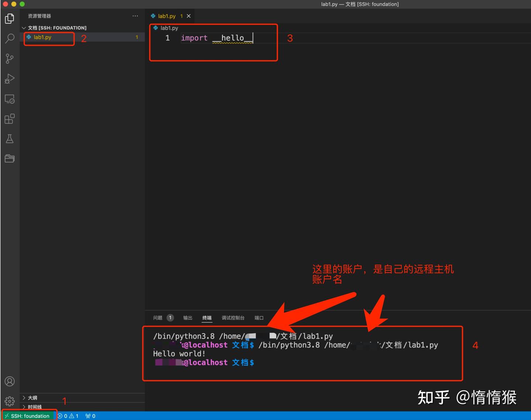This screenshot has width=531, height=420.
Task: Open the Testing view flask icon
Action: tap(10, 139)
